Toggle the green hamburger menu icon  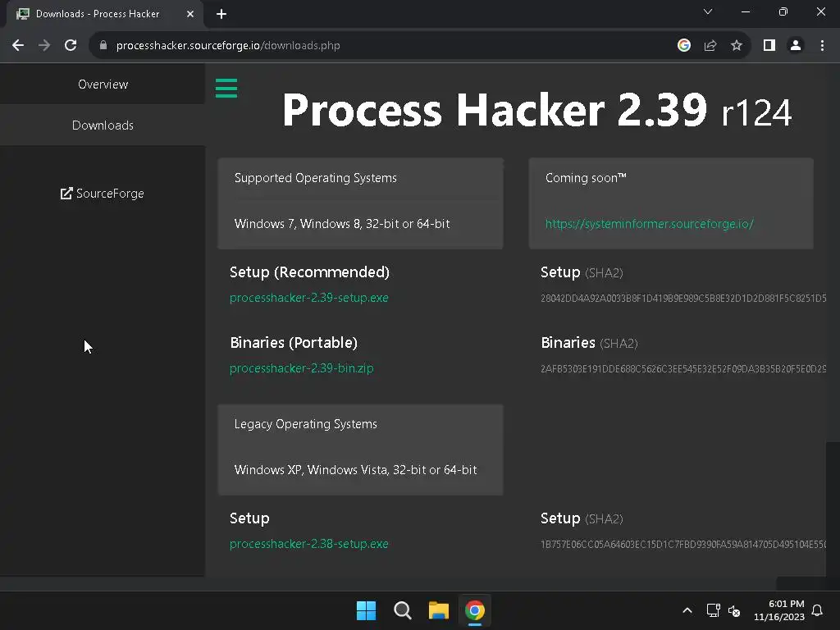pos(226,89)
